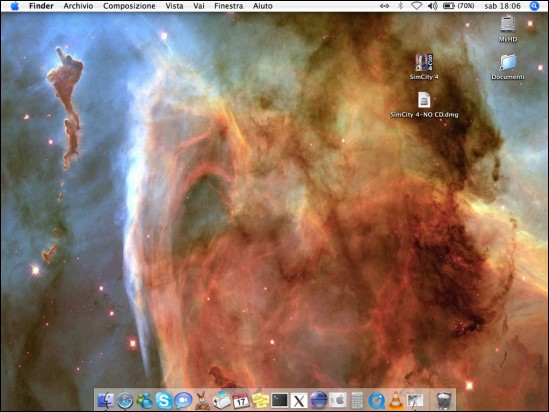The width and height of the screenshot is (549, 412).
Task: Launch aMule donkey icon in Dock
Action: point(202,400)
